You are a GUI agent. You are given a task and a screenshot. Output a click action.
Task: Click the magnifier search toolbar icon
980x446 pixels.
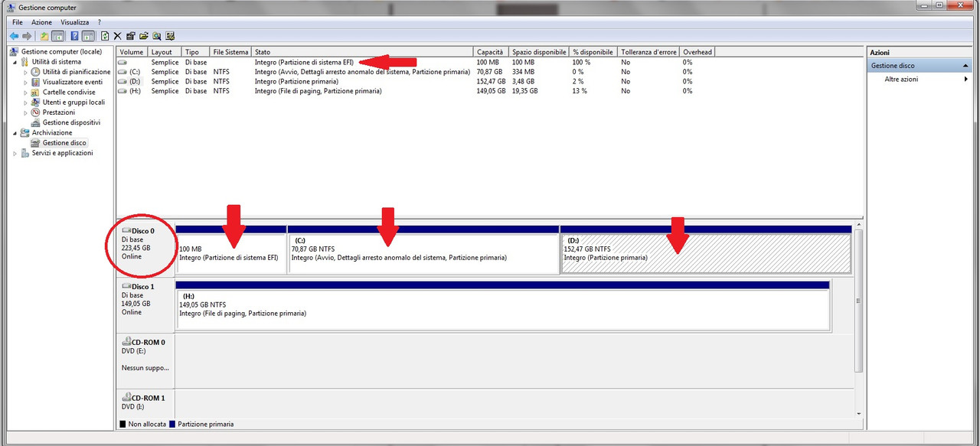coord(156,36)
